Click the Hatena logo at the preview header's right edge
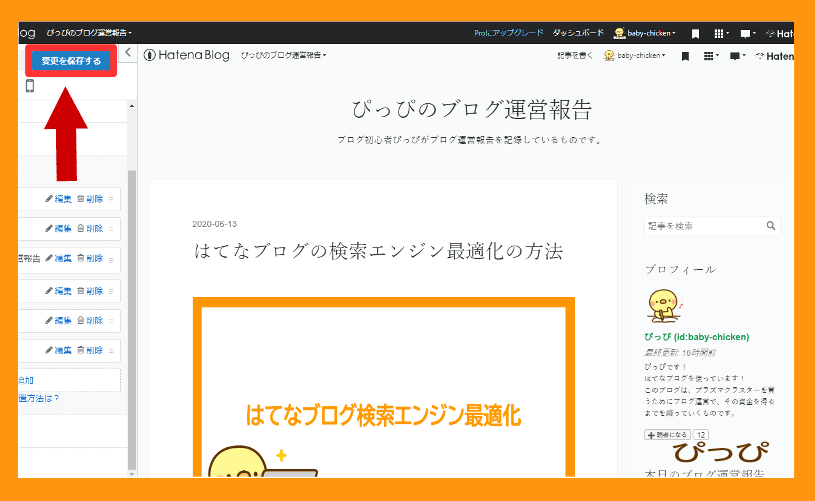815x501 pixels. point(774,56)
